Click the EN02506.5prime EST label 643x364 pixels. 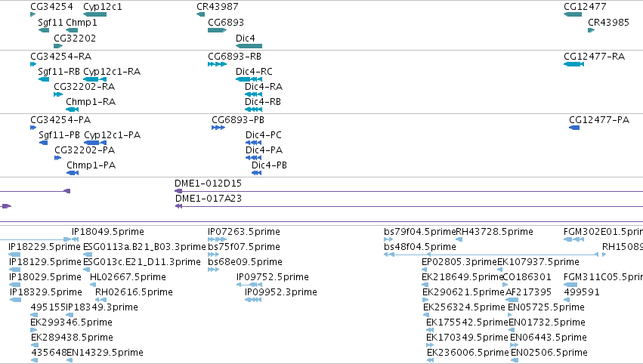549,352
